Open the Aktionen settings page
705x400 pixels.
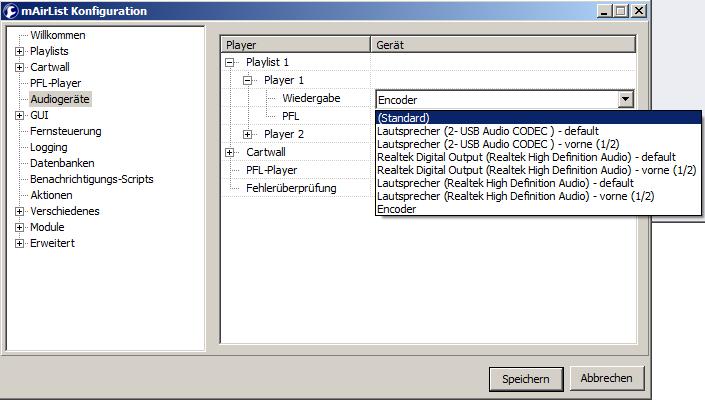51,195
